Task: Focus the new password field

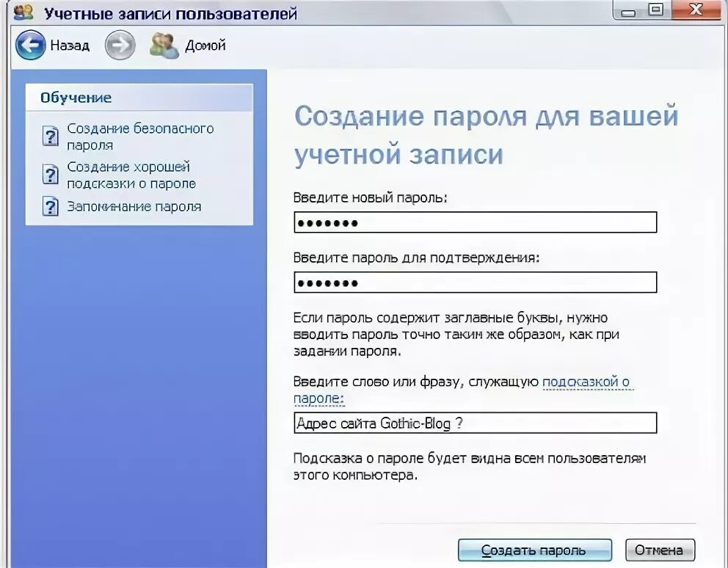Action: pos(476,222)
